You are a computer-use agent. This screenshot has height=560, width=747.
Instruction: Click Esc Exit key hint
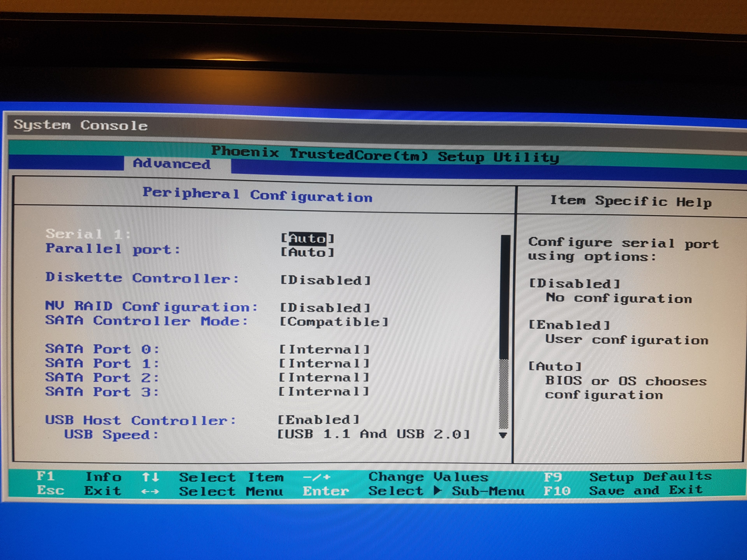[79, 490]
